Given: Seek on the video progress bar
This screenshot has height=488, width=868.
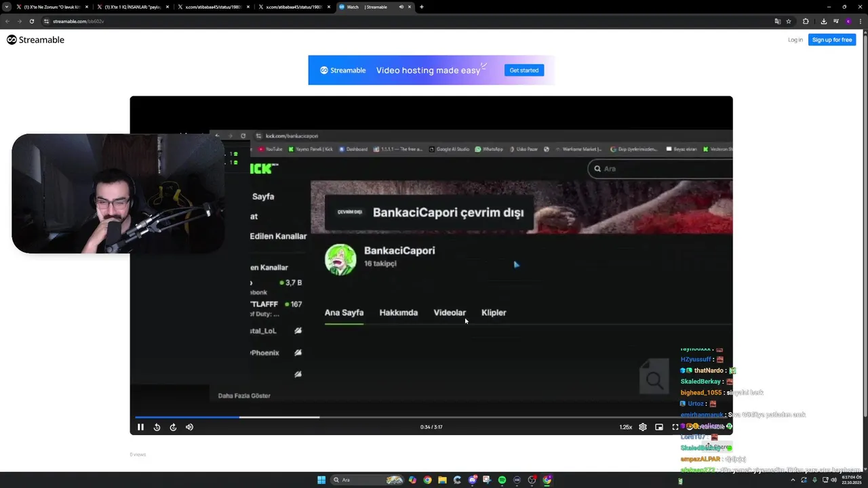Looking at the screenshot, I should tap(431, 417).
